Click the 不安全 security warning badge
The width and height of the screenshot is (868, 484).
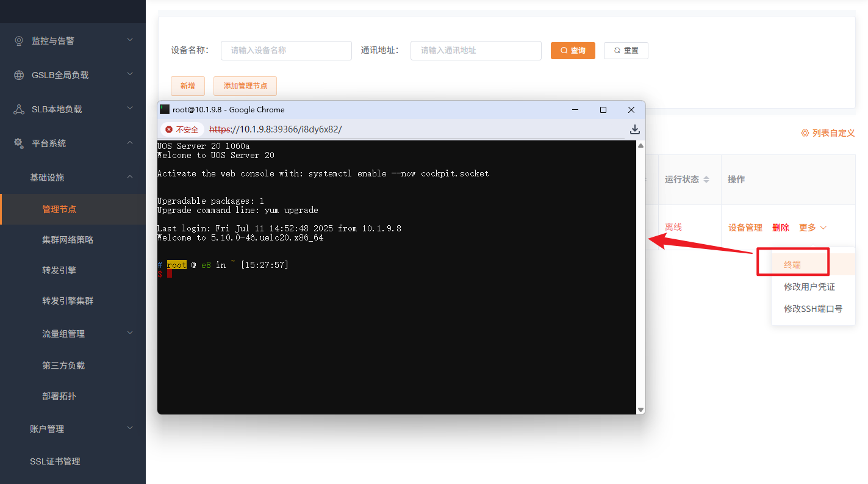pos(182,129)
